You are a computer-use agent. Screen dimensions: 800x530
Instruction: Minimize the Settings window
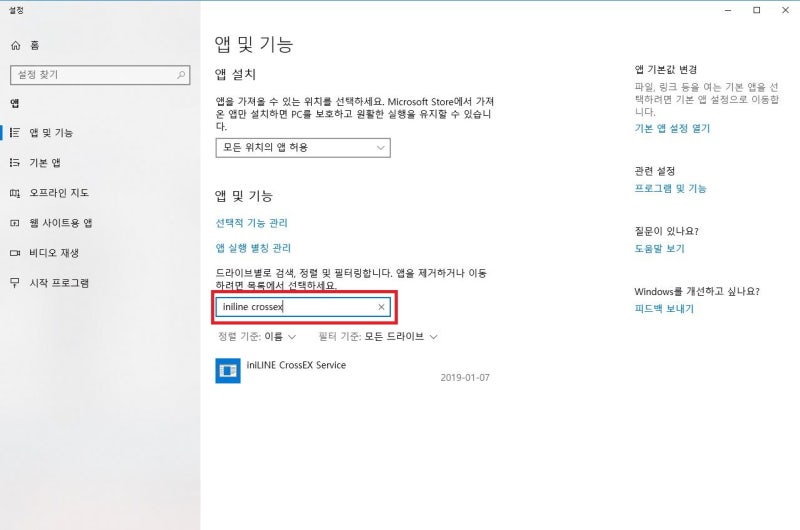(728, 10)
